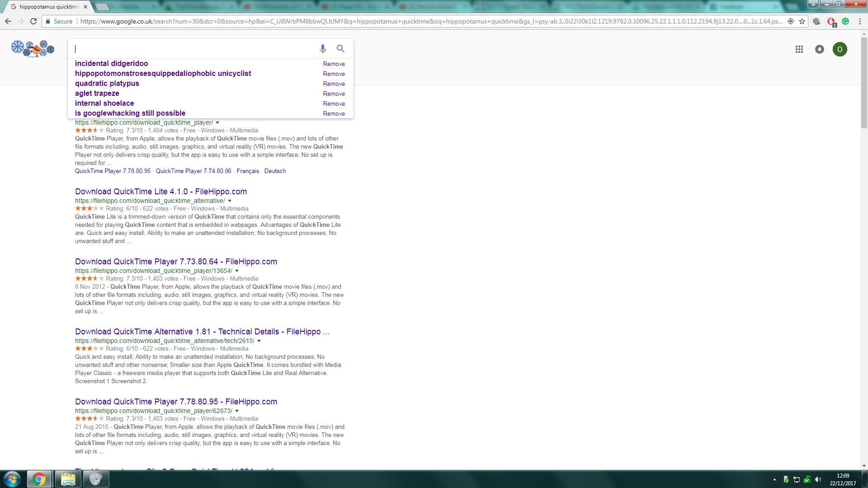Expand dropdown arrow beside download_quicktime_player/13654/ URL

coord(237,271)
